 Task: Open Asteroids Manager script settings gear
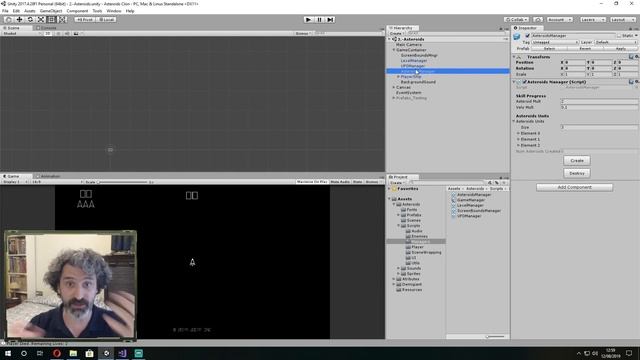point(637,82)
